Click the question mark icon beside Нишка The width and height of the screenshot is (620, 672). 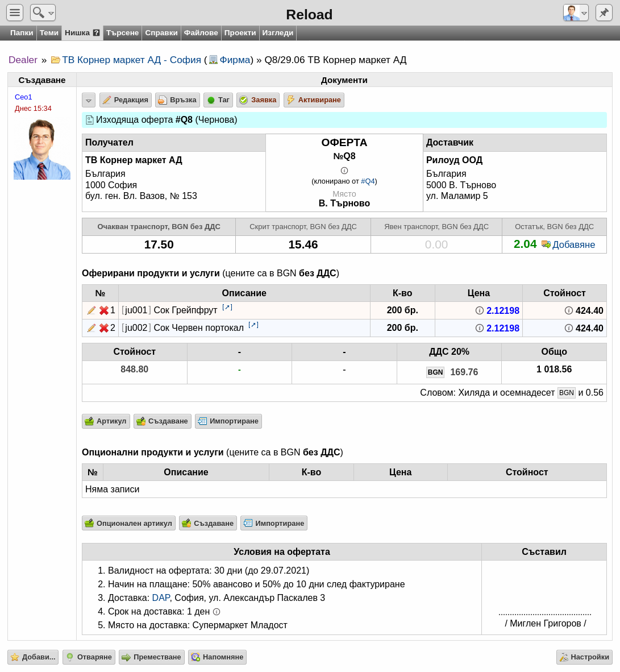coord(96,32)
